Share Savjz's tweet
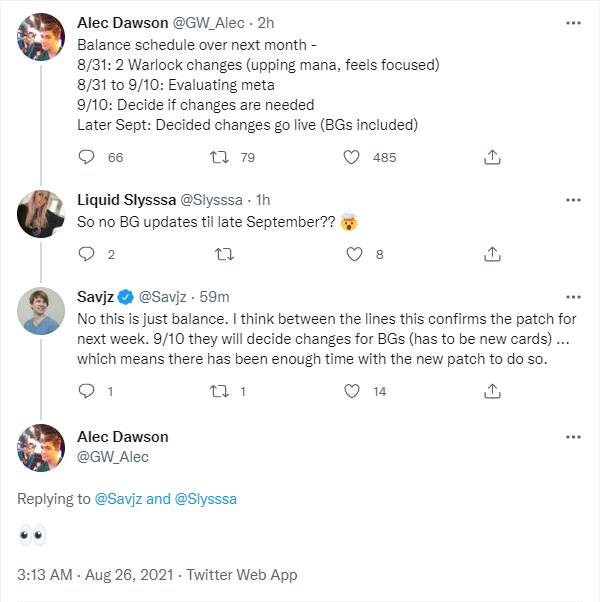Image resolution: width=600 pixels, height=602 pixels. coord(492,392)
